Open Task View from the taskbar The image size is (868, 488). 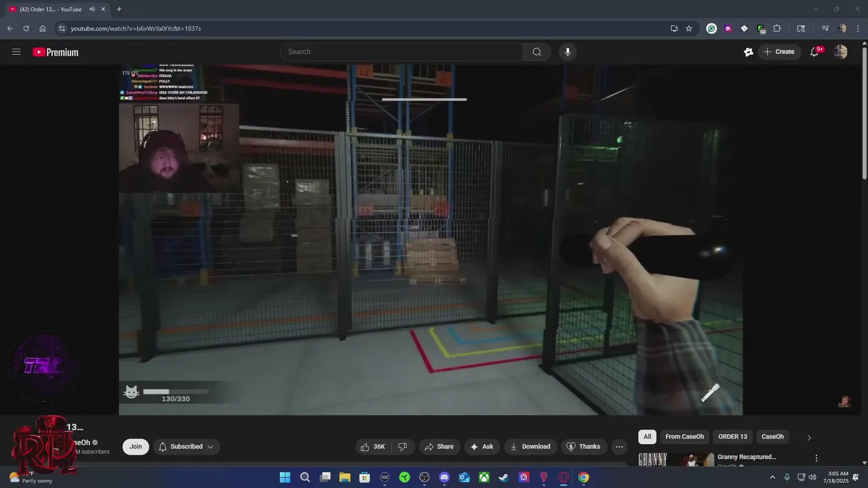point(325,477)
